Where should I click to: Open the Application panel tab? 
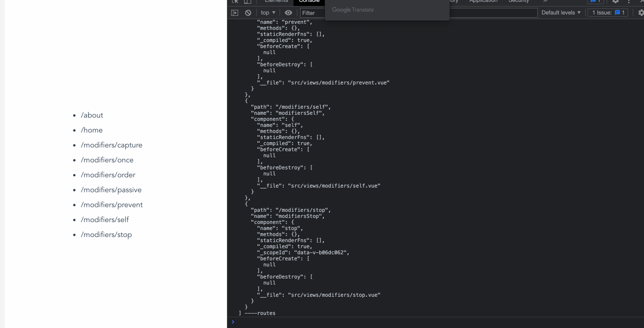pyautogui.click(x=483, y=1)
